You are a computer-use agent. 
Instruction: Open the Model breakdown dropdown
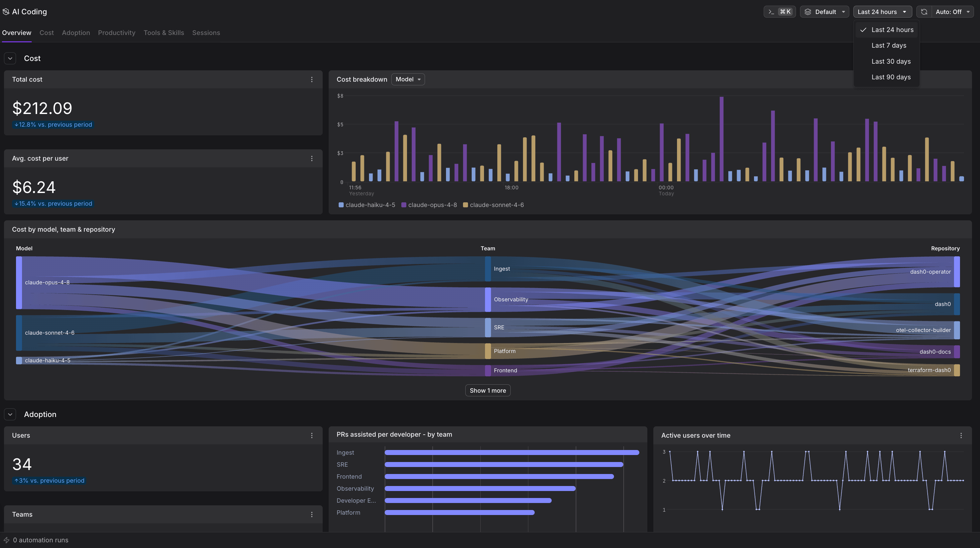[408, 80]
